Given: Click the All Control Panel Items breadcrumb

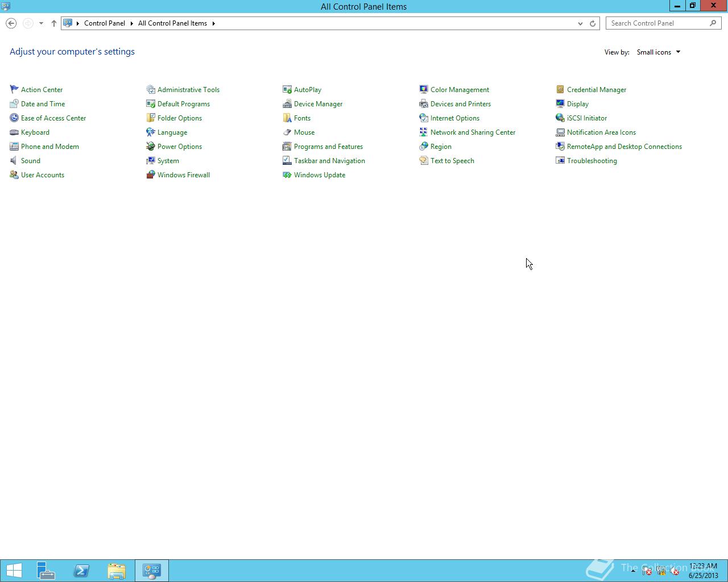Looking at the screenshot, I should [x=172, y=23].
